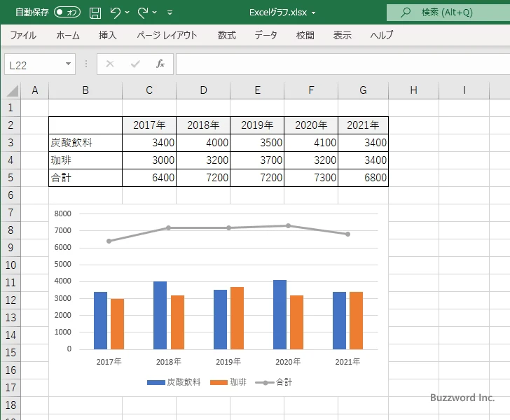
Task: Switch to the ホーム tab
Action: (68, 35)
